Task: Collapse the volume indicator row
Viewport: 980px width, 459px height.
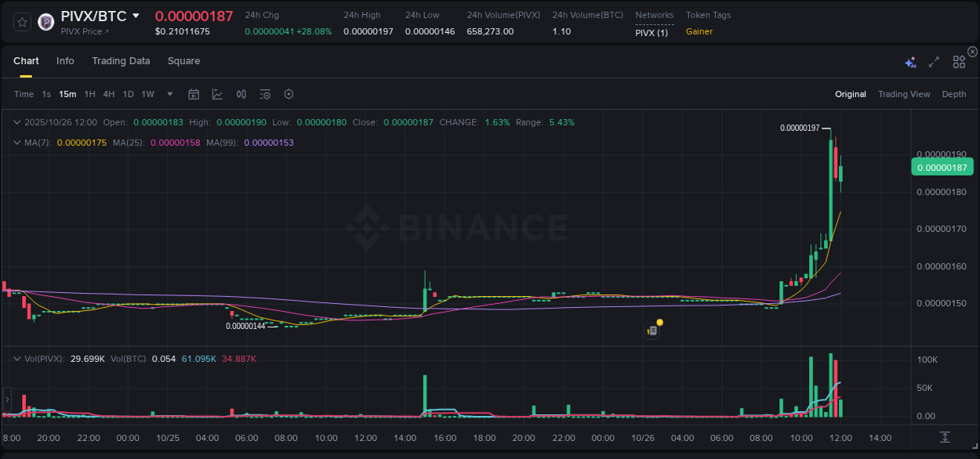Action: coord(15,358)
